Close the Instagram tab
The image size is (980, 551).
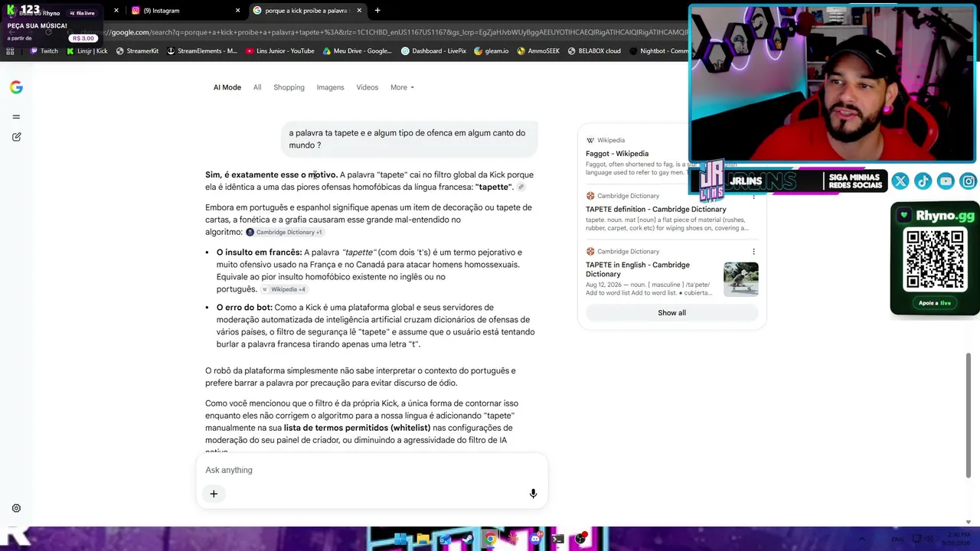coord(237,11)
